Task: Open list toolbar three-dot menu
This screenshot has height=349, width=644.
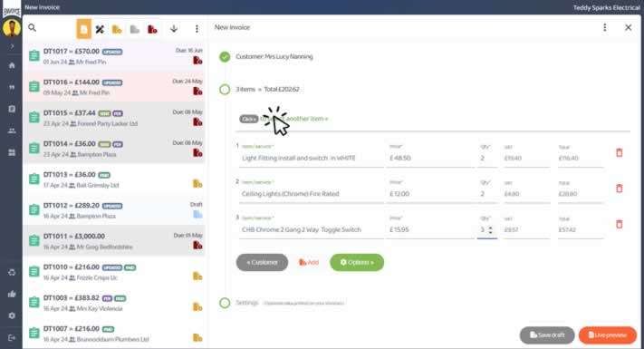Action: [x=197, y=29]
